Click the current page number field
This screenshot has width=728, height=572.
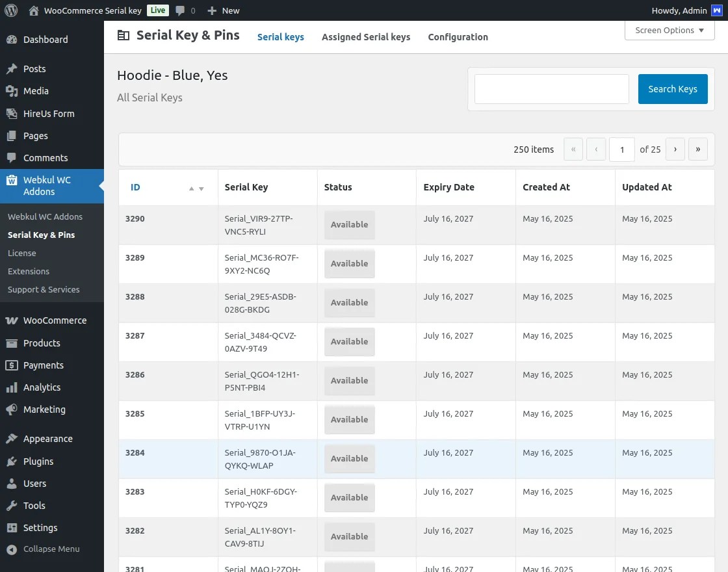click(x=622, y=149)
